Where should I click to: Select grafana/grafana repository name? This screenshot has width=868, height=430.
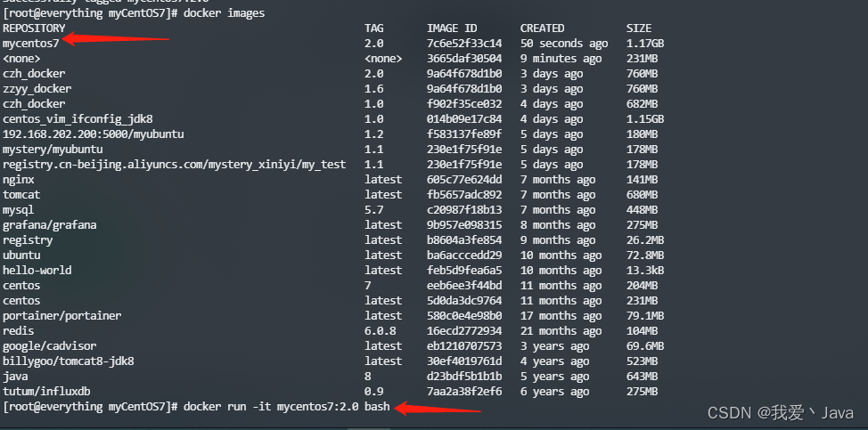(x=50, y=225)
